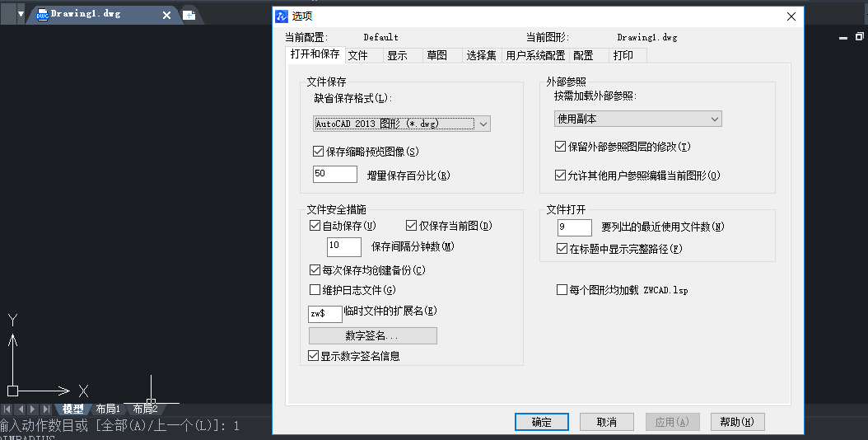Viewport: 868px width, 440px height.
Task: Open the 用户系统配置 tab
Action: pos(534,55)
